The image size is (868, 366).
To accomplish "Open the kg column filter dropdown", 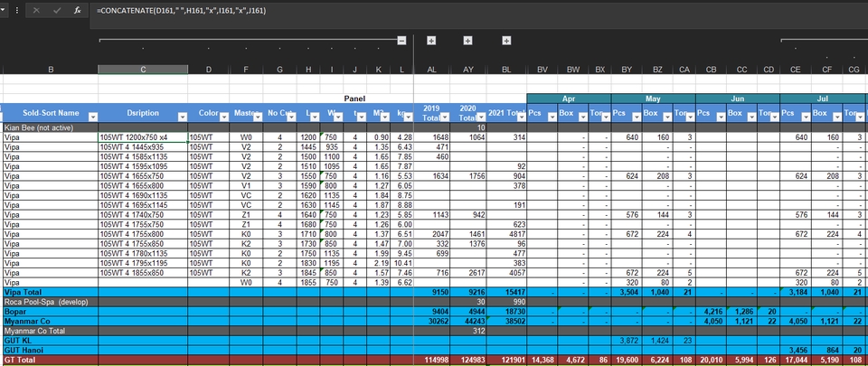I will (x=408, y=117).
